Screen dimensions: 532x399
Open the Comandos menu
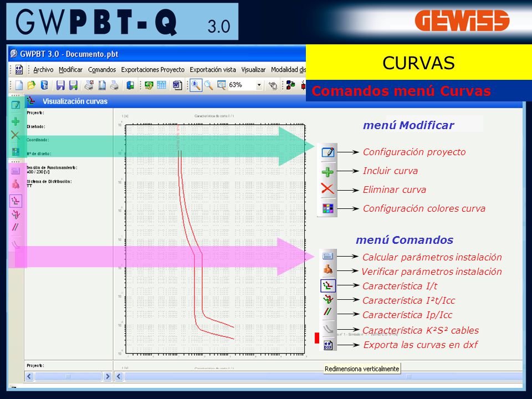[102, 70]
